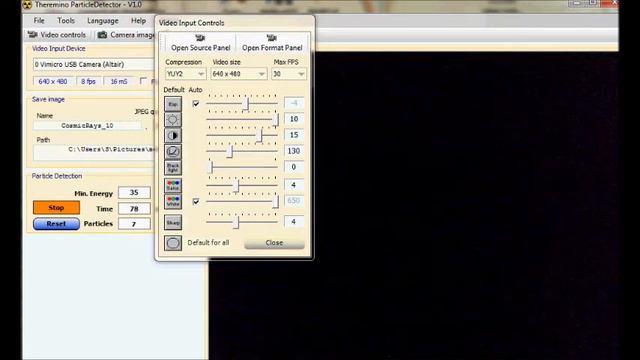Reset exposure with the Exp. default button
640x360 pixels.
click(x=173, y=104)
